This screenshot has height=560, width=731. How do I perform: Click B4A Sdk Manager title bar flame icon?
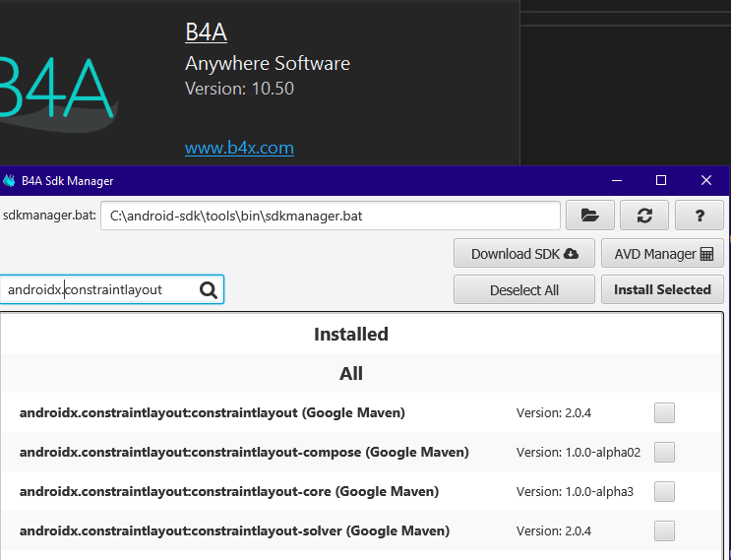9,180
